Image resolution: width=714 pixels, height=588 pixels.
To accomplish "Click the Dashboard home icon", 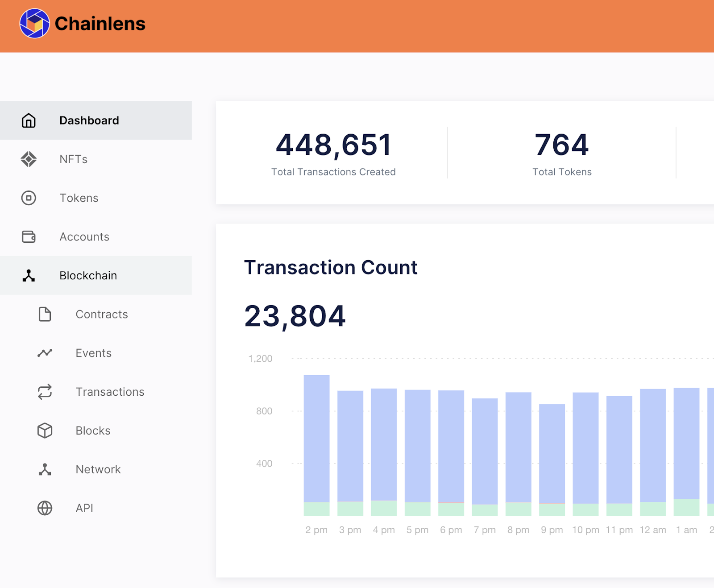I will pos(29,120).
